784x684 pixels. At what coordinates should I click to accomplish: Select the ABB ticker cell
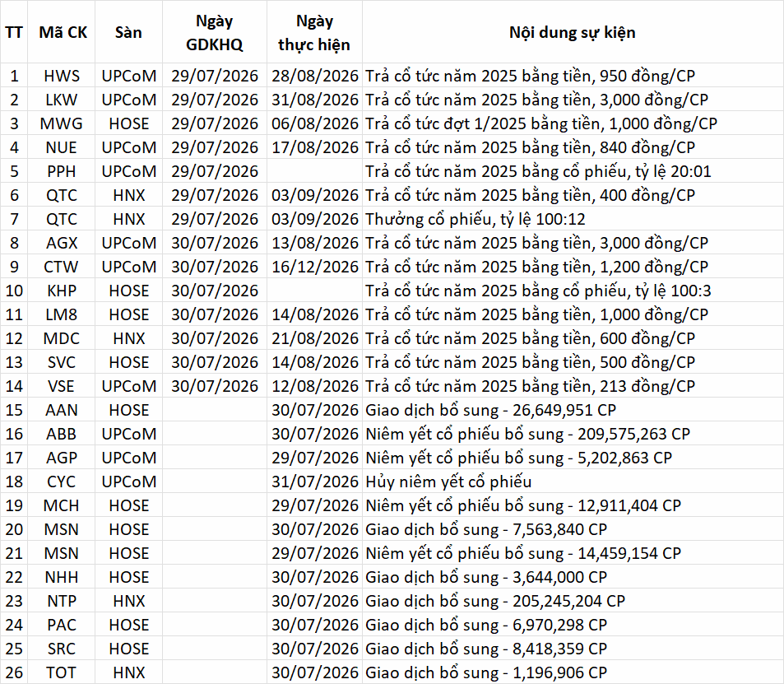tap(62, 434)
